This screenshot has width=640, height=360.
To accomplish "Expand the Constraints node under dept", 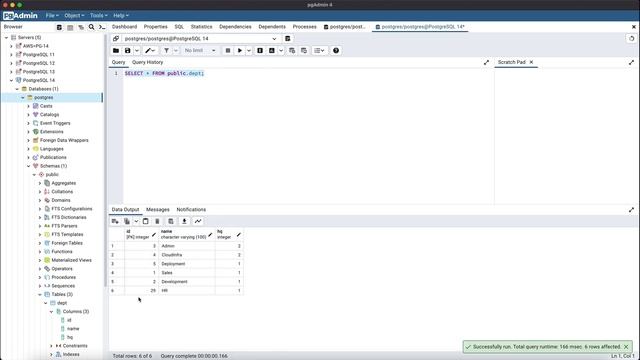I will pyautogui.click(x=51, y=346).
